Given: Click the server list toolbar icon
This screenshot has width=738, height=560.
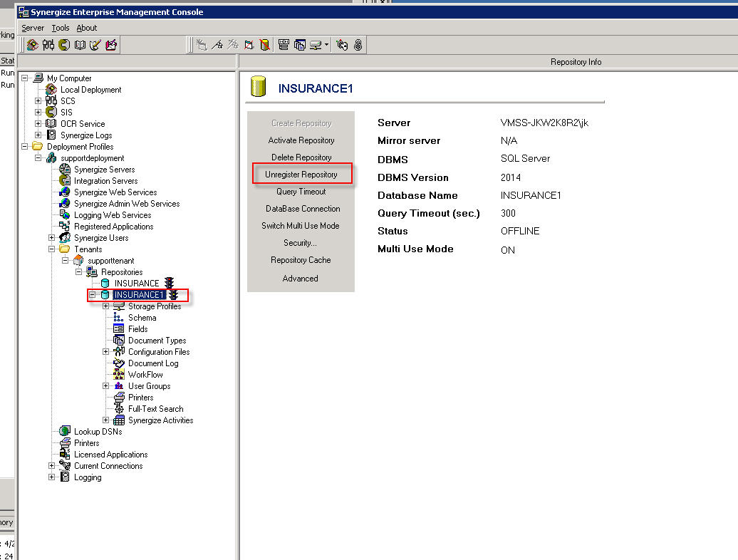Looking at the screenshot, I should coord(284,45).
